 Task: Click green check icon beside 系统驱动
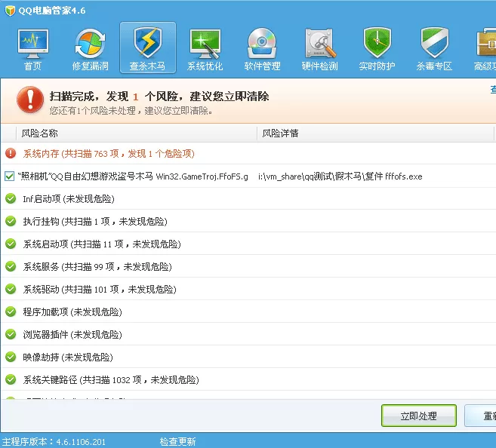pyautogui.click(x=11, y=289)
